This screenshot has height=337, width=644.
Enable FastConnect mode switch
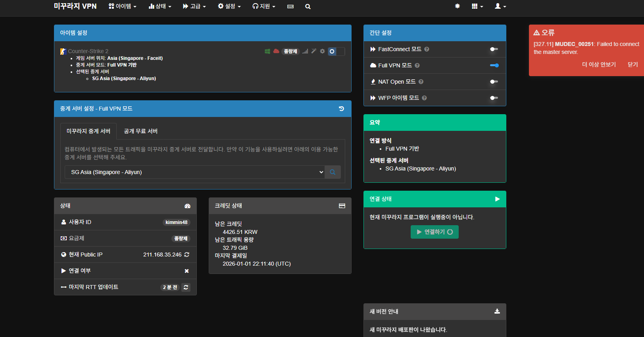pos(494,49)
